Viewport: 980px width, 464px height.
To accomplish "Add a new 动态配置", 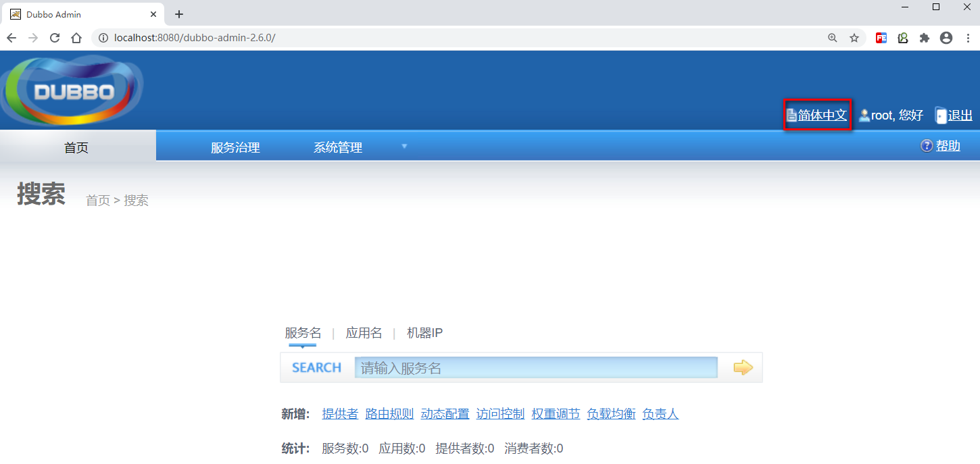I will click(x=445, y=414).
